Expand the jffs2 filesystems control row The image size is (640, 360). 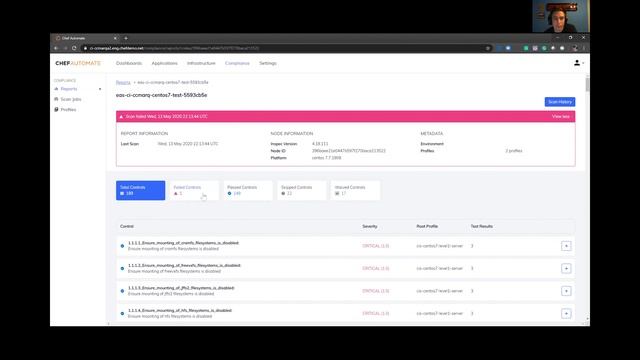[x=566, y=291]
